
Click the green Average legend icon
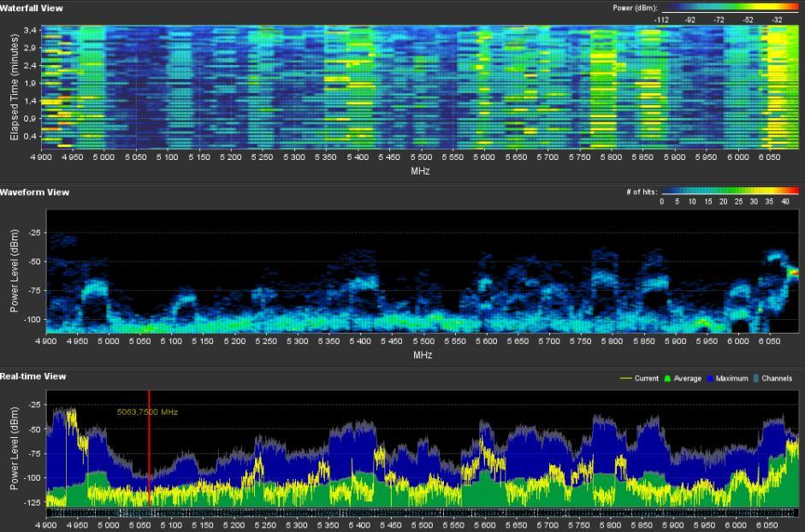666,378
